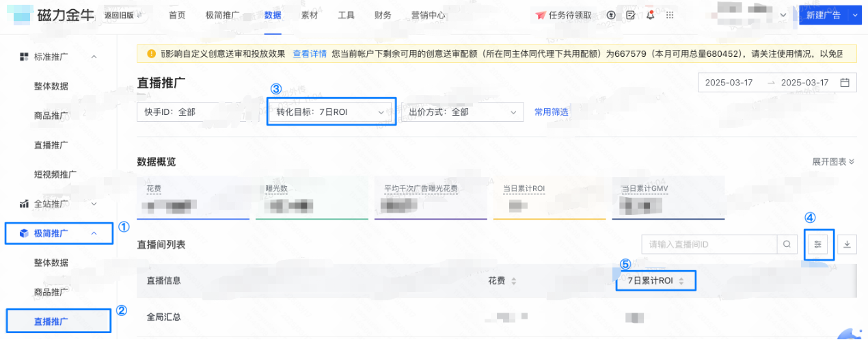The image size is (868, 342).
Task: Click the yellow warning icon in notice bar
Action: pos(152,53)
